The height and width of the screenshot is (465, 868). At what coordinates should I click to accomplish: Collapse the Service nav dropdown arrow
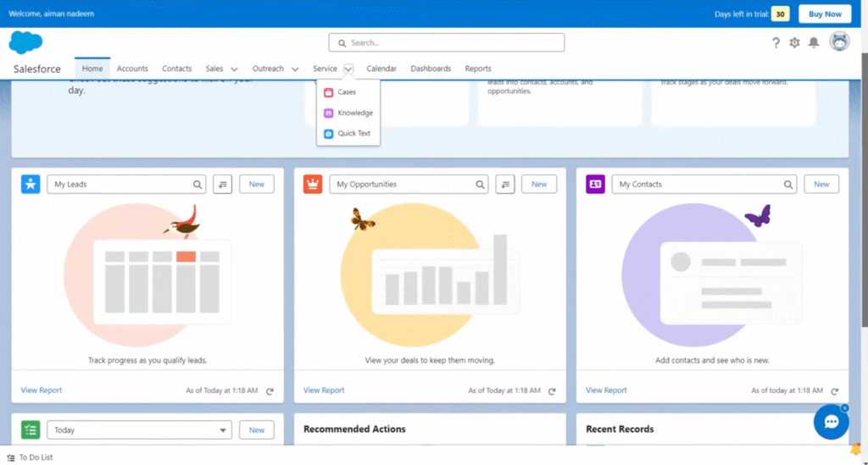(x=348, y=69)
